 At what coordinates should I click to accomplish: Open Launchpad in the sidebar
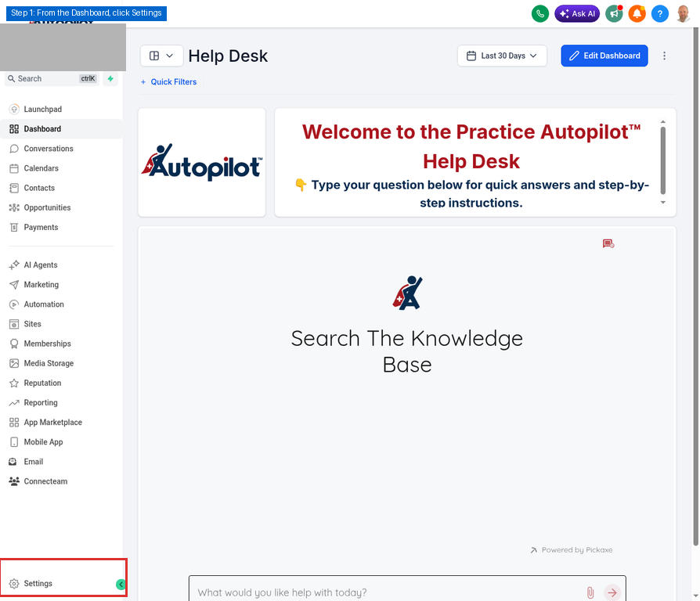tap(61, 110)
